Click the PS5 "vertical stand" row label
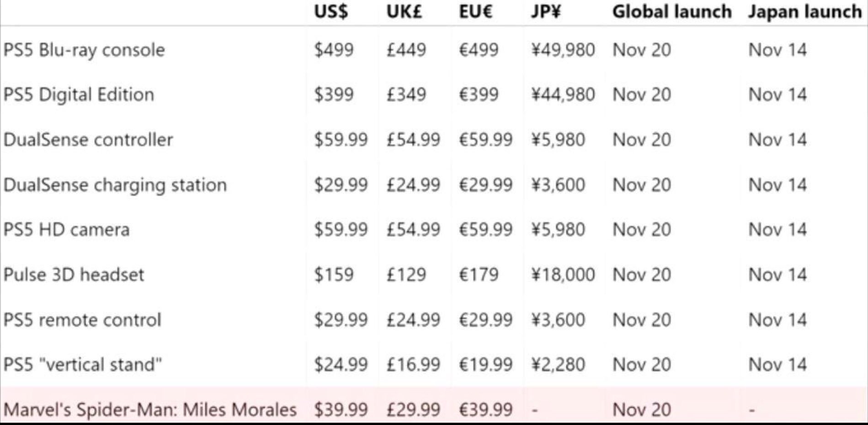 pyautogui.click(x=83, y=365)
